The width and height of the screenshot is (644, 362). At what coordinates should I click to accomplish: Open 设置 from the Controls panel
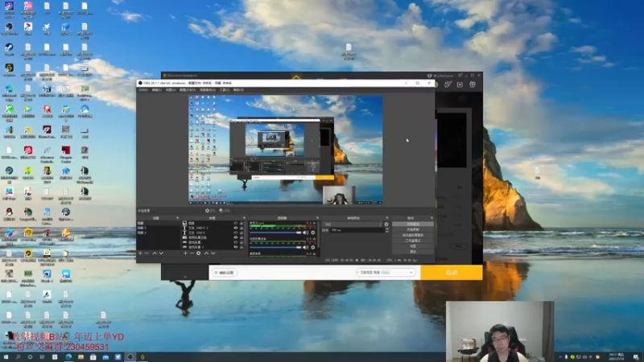(x=413, y=246)
